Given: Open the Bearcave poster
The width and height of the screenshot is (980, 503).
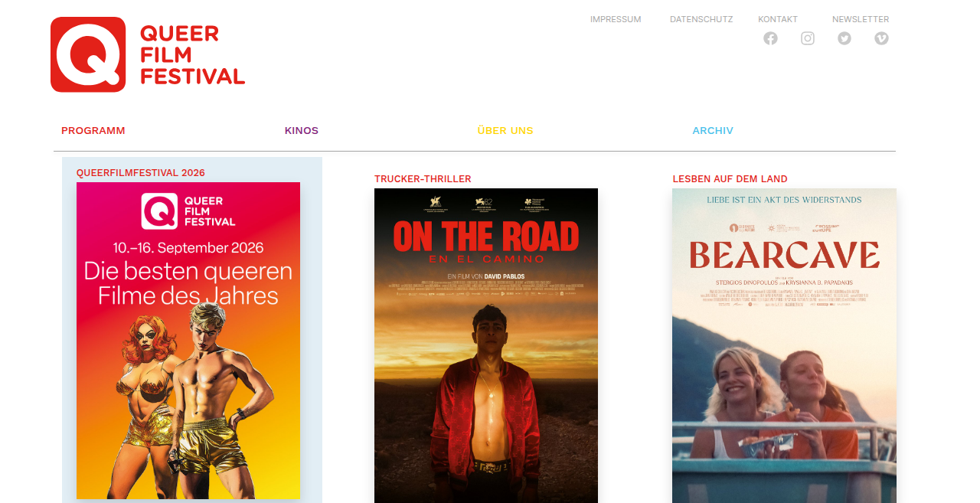Looking at the screenshot, I should [x=784, y=345].
